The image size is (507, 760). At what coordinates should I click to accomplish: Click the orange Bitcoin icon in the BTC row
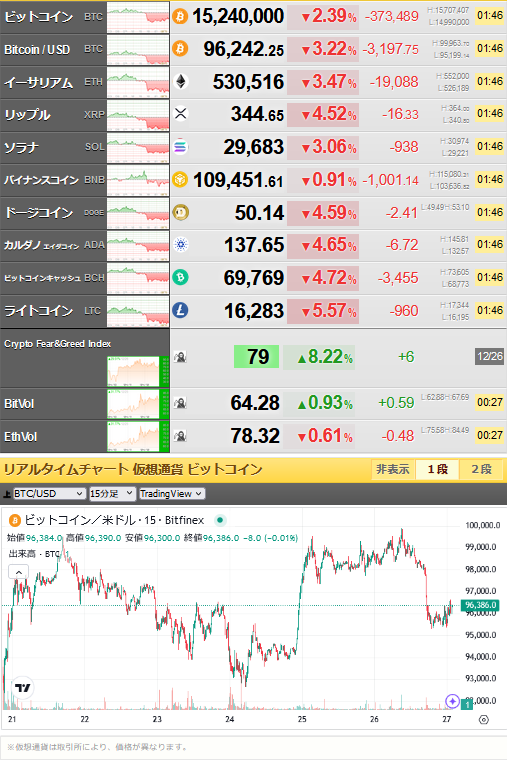pyautogui.click(x=180, y=17)
